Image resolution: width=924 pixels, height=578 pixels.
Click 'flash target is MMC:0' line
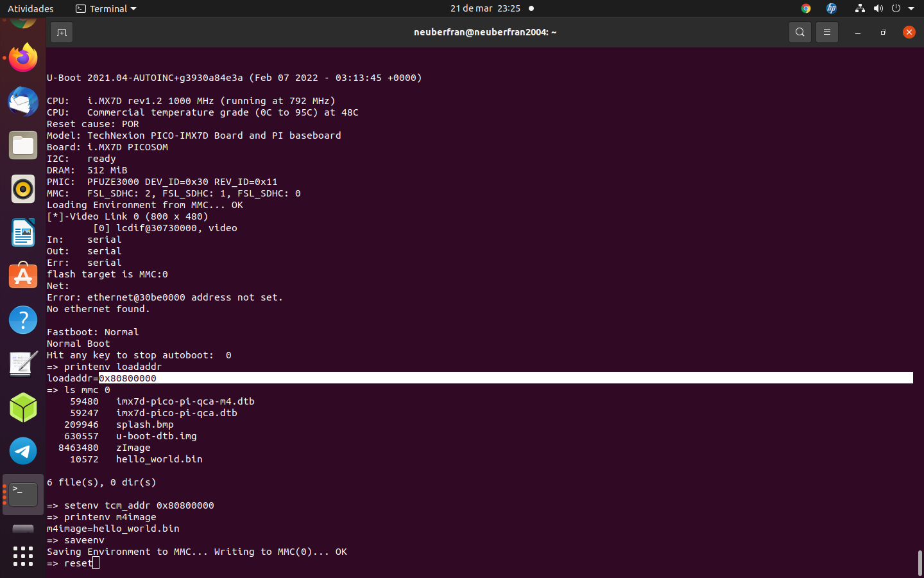tap(107, 274)
